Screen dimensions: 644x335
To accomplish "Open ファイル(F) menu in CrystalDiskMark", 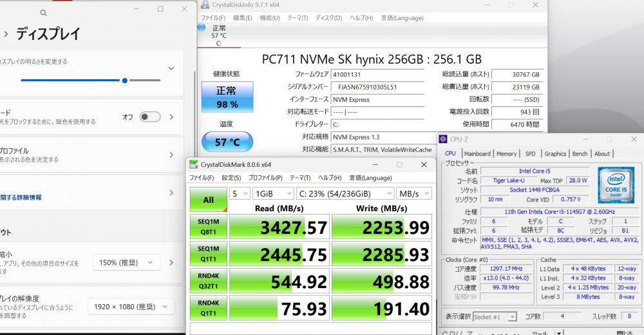I will (x=201, y=178).
